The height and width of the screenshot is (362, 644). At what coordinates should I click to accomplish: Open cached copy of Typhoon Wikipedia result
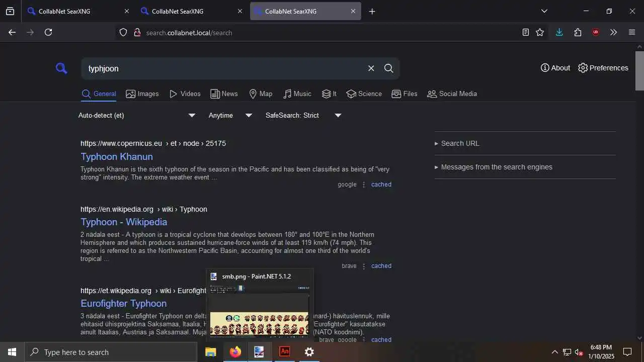381,266
